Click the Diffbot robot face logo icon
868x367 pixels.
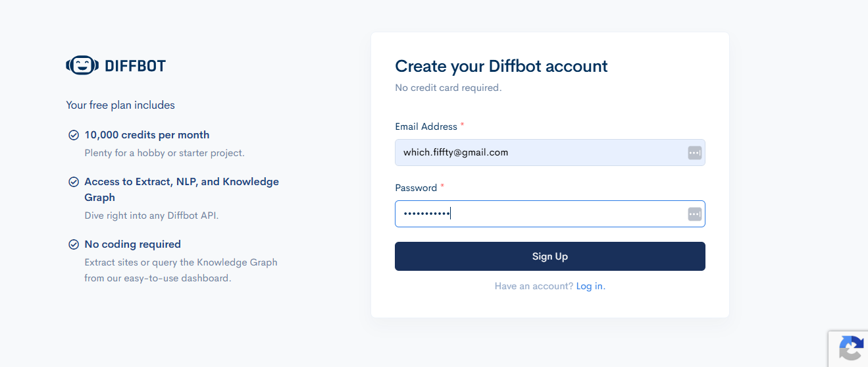pos(82,65)
